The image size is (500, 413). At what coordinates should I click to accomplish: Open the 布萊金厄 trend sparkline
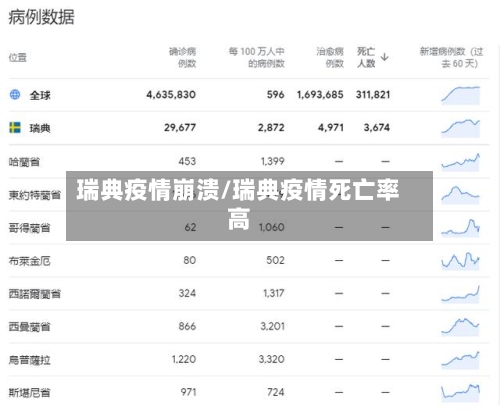click(x=461, y=261)
